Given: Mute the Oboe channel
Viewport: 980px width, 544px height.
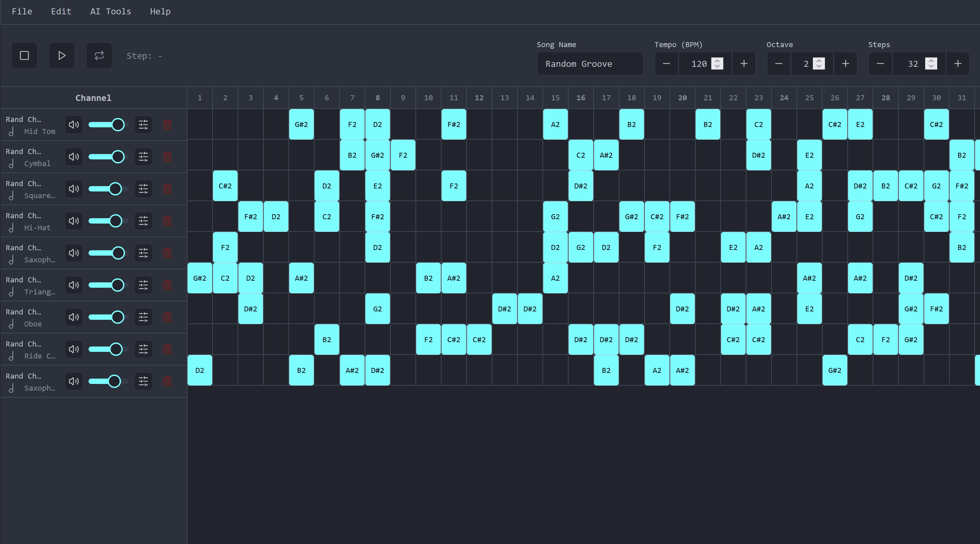Looking at the screenshot, I should (74, 317).
